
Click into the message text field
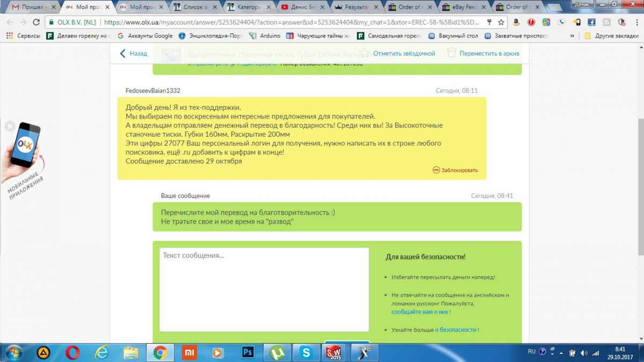click(264, 290)
